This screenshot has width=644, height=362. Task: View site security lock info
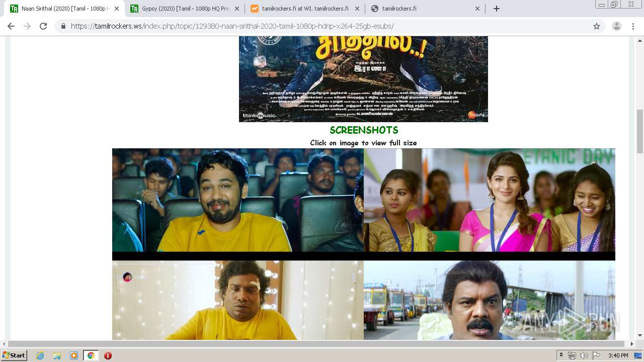(63, 26)
